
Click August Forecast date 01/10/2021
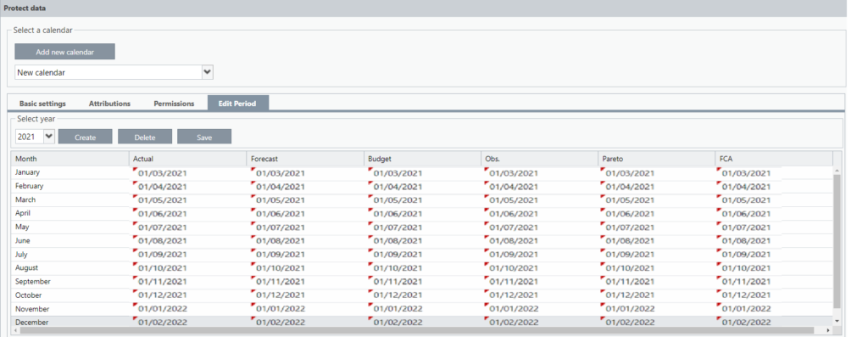(280, 268)
